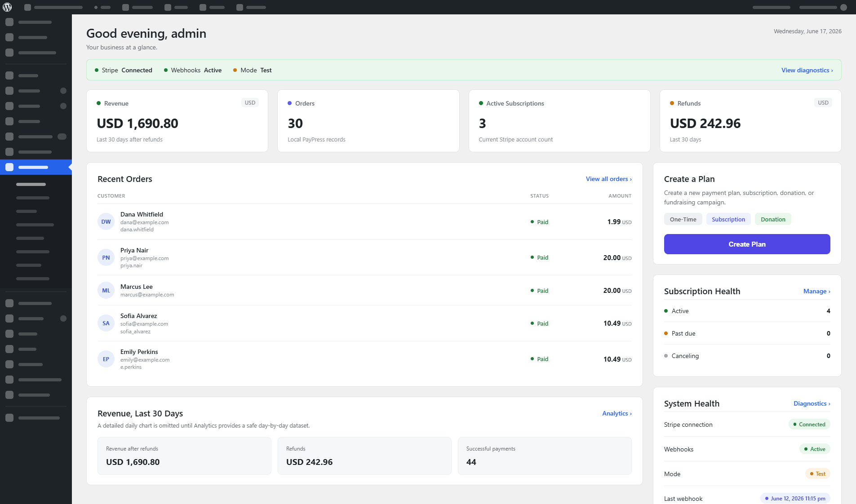Open Priya Nair's PN avatar
This screenshot has width=856, height=504.
click(x=106, y=257)
